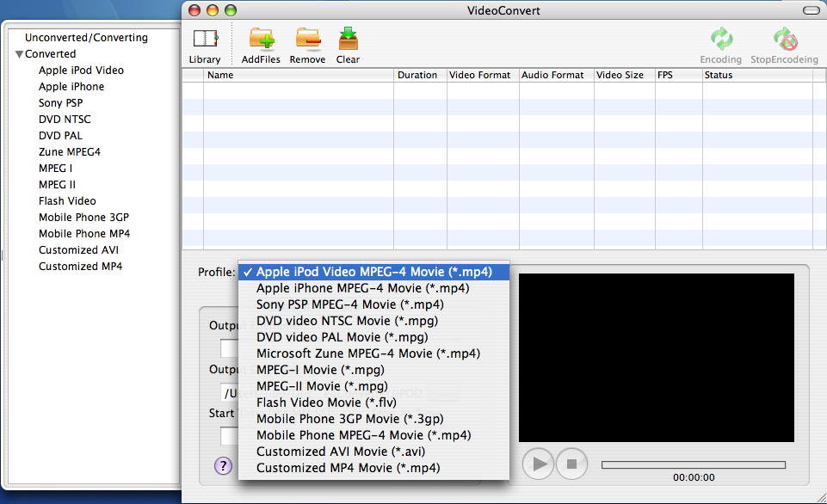Choose DVD video NTSC Movie profile
827x504 pixels.
[x=374, y=321]
